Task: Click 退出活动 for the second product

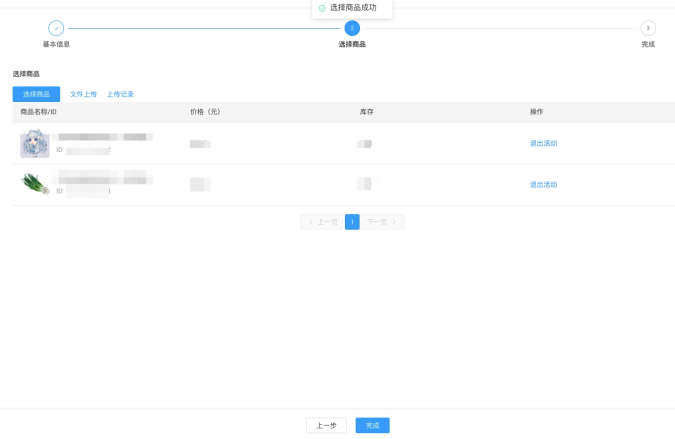Action: (543, 185)
